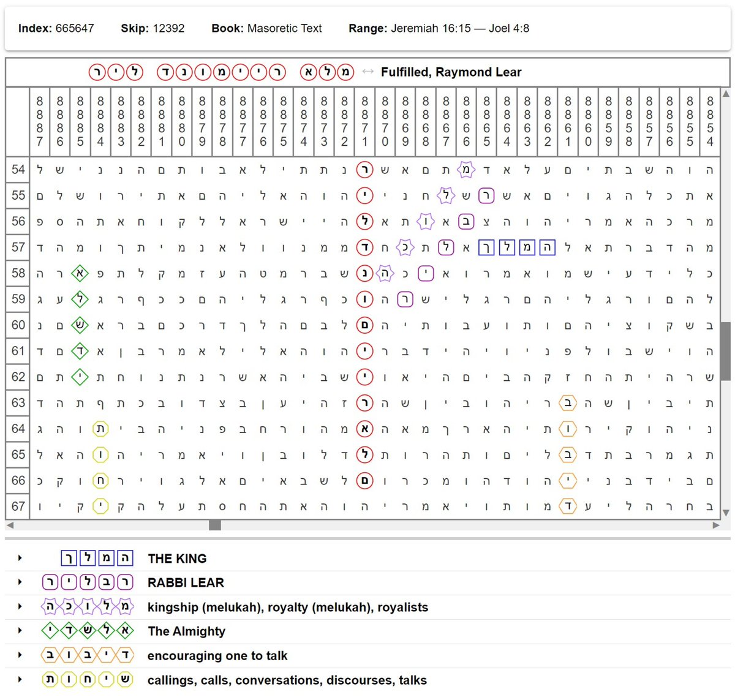Expand the encouraging one to talk entry
The height and width of the screenshot is (700, 735).
coord(19,655)
